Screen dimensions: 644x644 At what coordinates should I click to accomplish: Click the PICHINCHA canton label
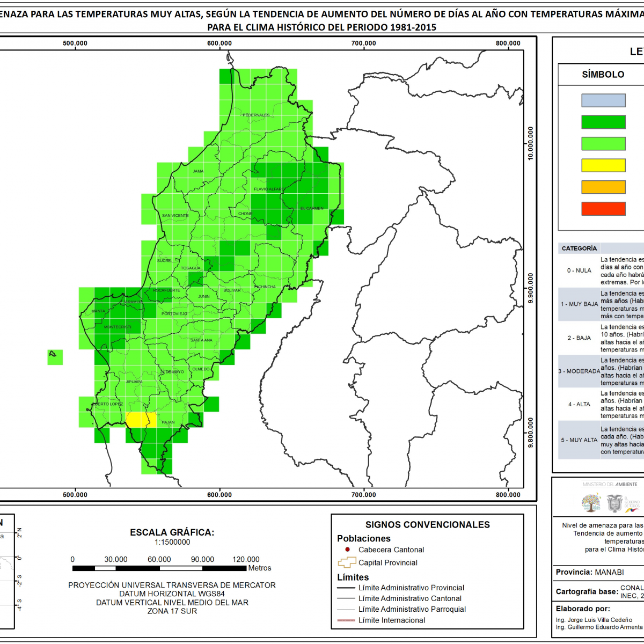pyautogui.click(x=265, y=287)
